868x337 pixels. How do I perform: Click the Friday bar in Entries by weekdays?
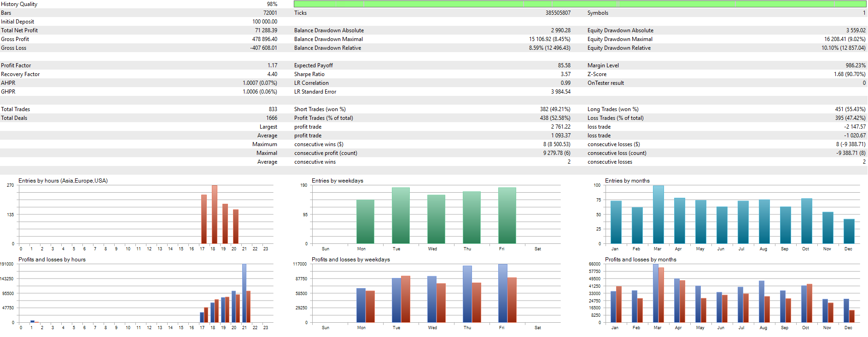click(507, 215)
